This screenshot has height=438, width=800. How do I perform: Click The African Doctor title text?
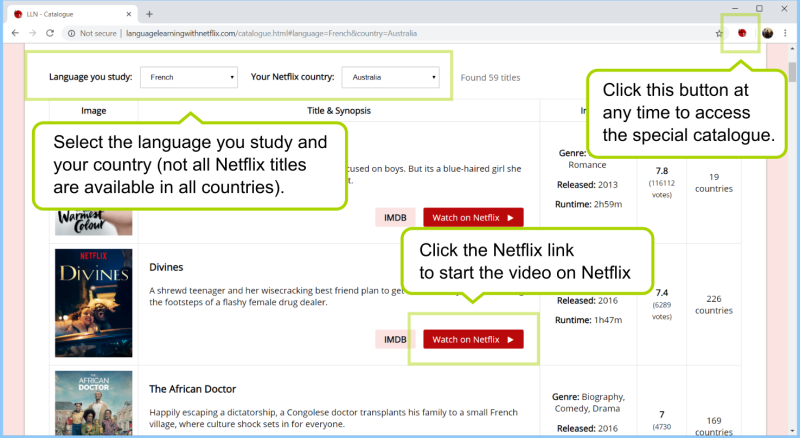[x=192, y=389]
